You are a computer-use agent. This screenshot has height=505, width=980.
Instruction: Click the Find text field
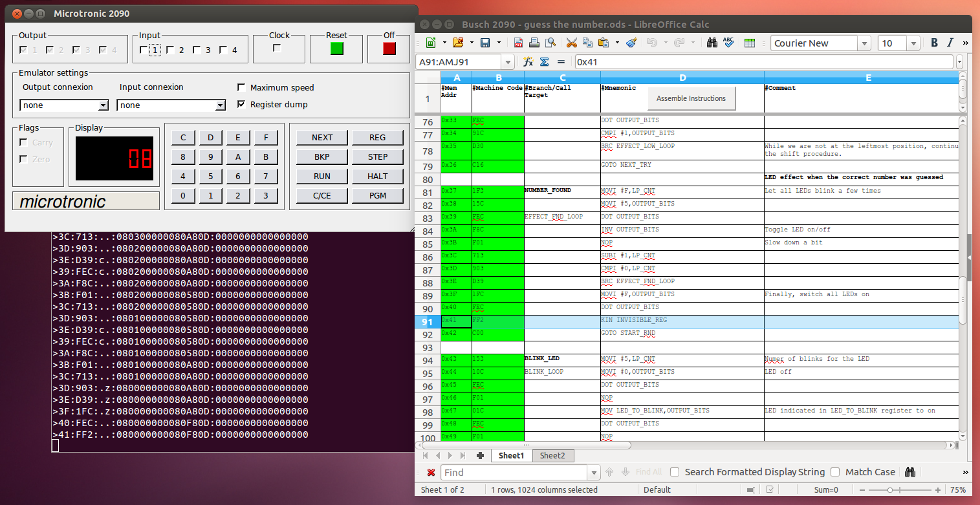pyautogui.click(x=515, y=473)
